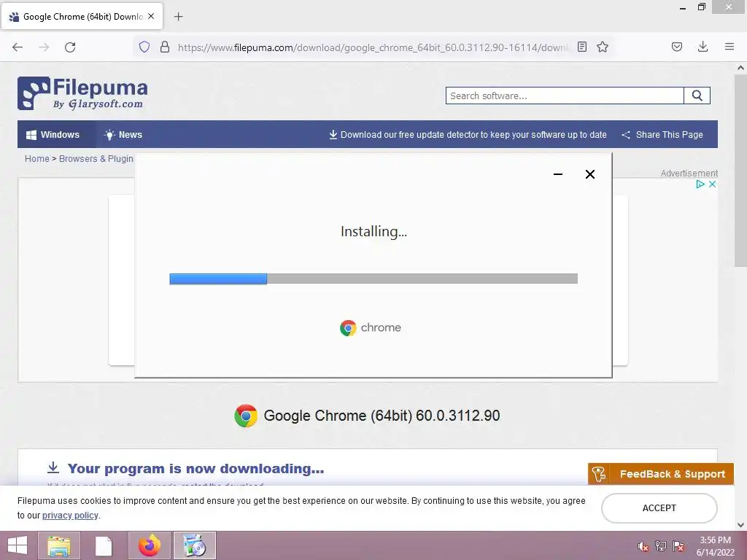The height and width of the screenshot is (560, 747).
Task: Go to the Home breadcrumb
Action: [36, 158]
